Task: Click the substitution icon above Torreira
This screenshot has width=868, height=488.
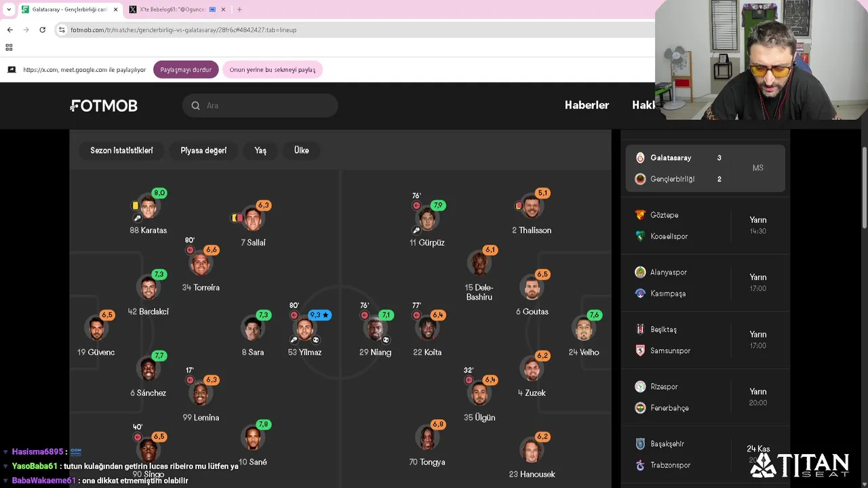Action: coord(190,250)
